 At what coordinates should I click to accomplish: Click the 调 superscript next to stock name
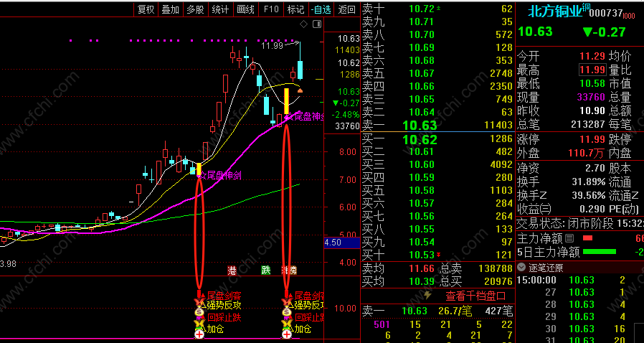(586, 7)
